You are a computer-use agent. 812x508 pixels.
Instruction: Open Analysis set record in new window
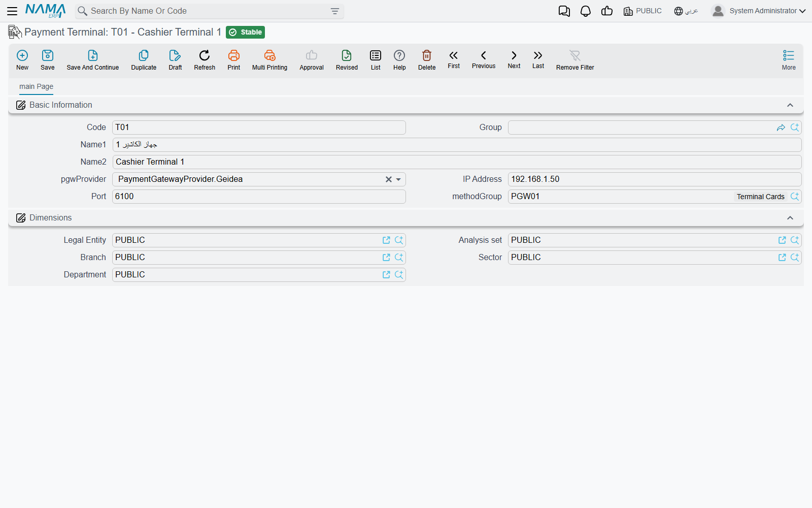click(782, 240)
